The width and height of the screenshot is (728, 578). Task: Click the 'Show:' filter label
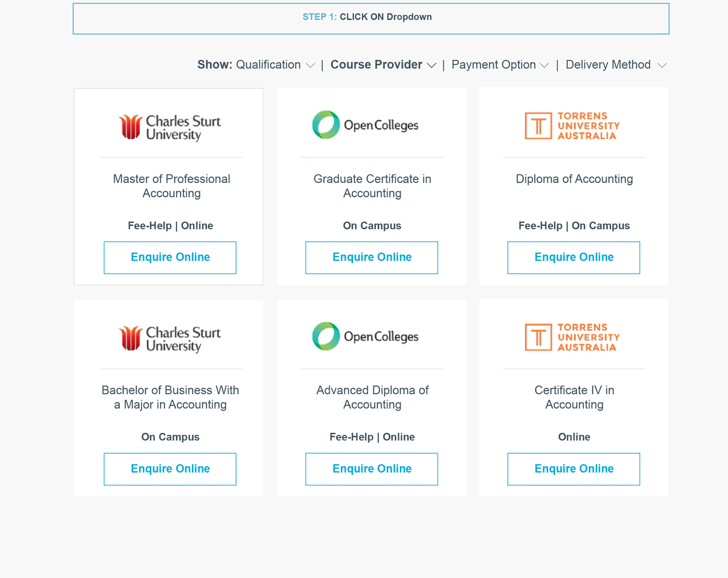coord(215,65)
